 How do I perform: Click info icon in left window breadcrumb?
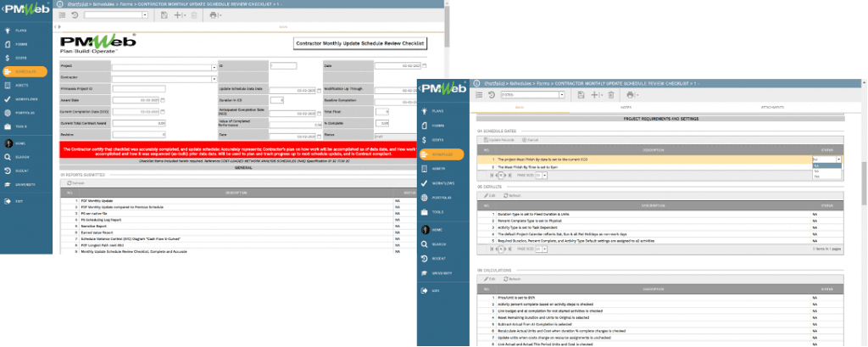coord(59,3)
